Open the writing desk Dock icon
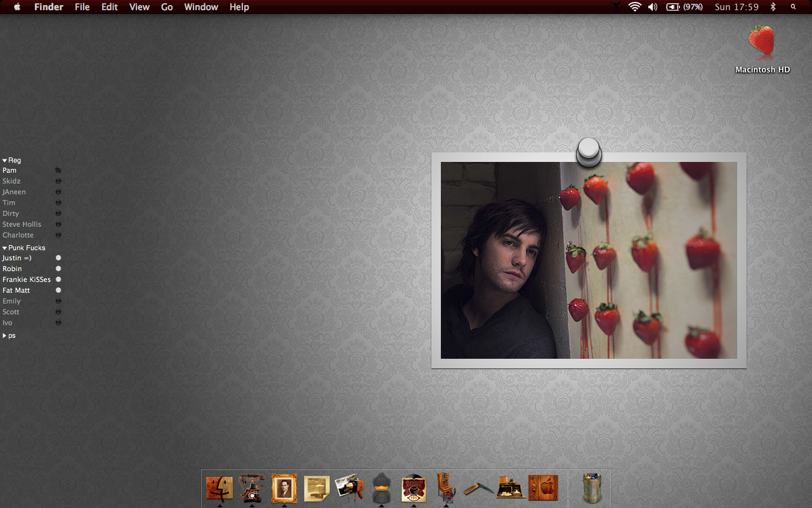 [x=511, y=488]
